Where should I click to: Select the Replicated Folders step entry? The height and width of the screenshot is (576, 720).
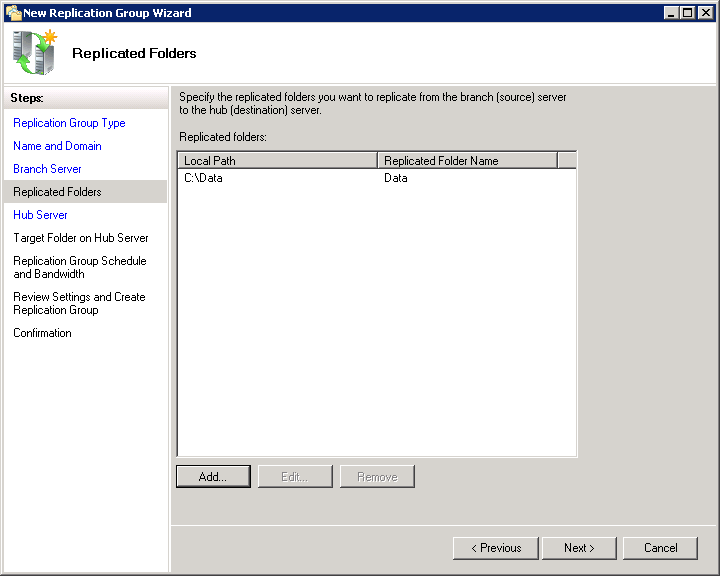pyautogui.click(x=85, y=192)
